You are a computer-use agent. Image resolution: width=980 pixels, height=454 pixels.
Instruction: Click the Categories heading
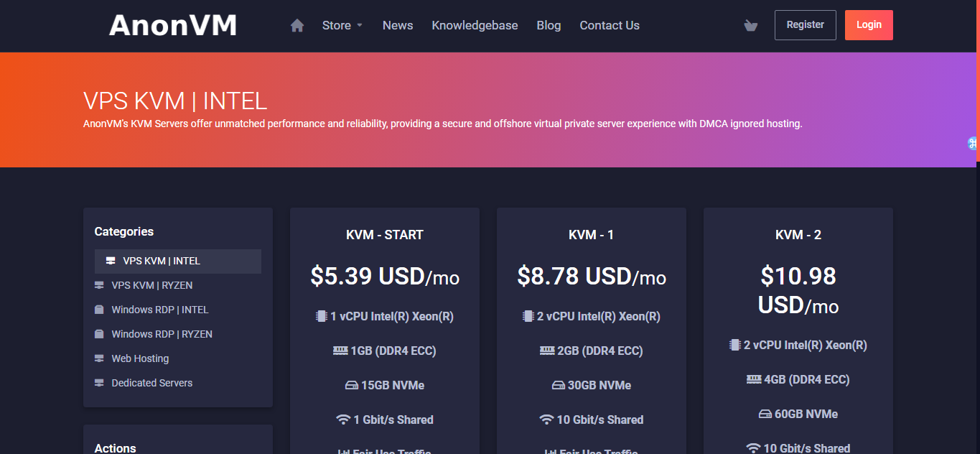coord(124,231)
